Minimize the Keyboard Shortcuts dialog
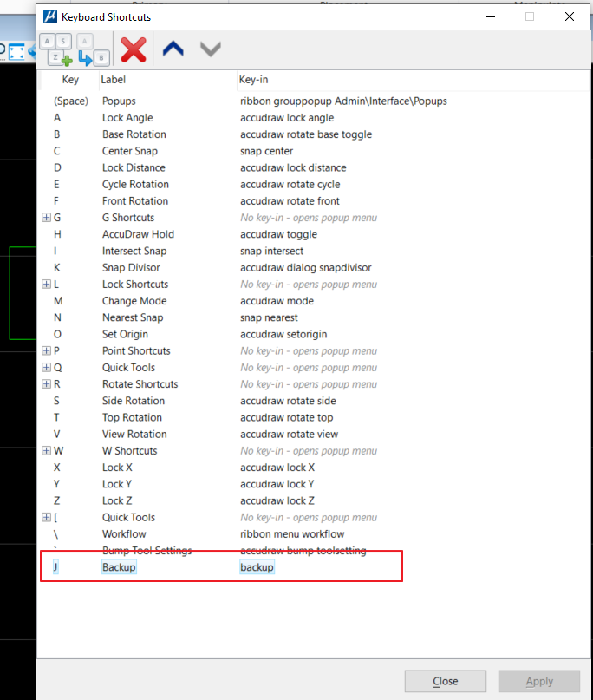 (491, 17)
